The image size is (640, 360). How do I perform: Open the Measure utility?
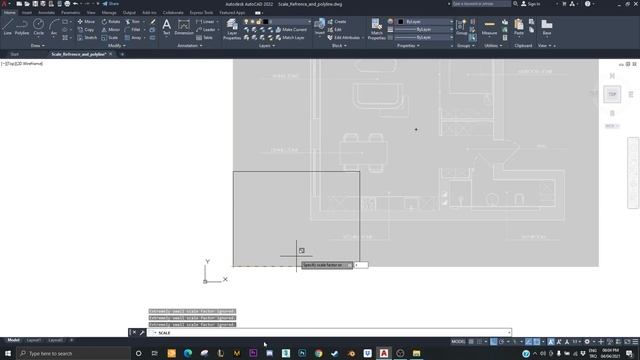coord(489,27)
